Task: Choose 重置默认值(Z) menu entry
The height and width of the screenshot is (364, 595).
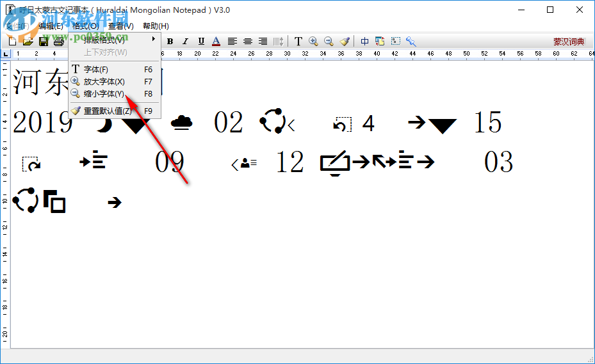Action: coord(115,111)
